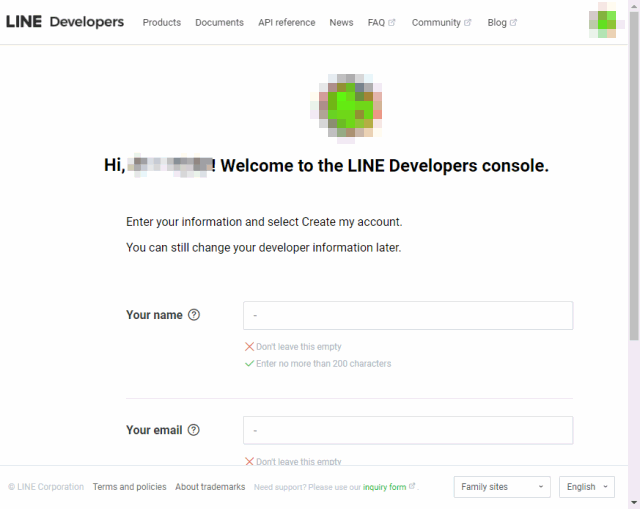Open Terms and policies
This screenshot has height=509, width=640.
pyautogui.click(x=129, y=487)
